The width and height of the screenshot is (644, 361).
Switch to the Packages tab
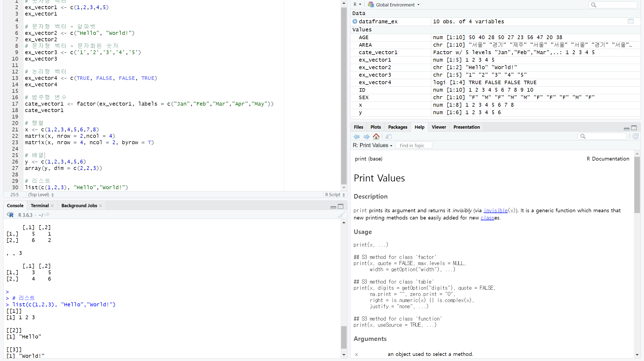(397, 127)
